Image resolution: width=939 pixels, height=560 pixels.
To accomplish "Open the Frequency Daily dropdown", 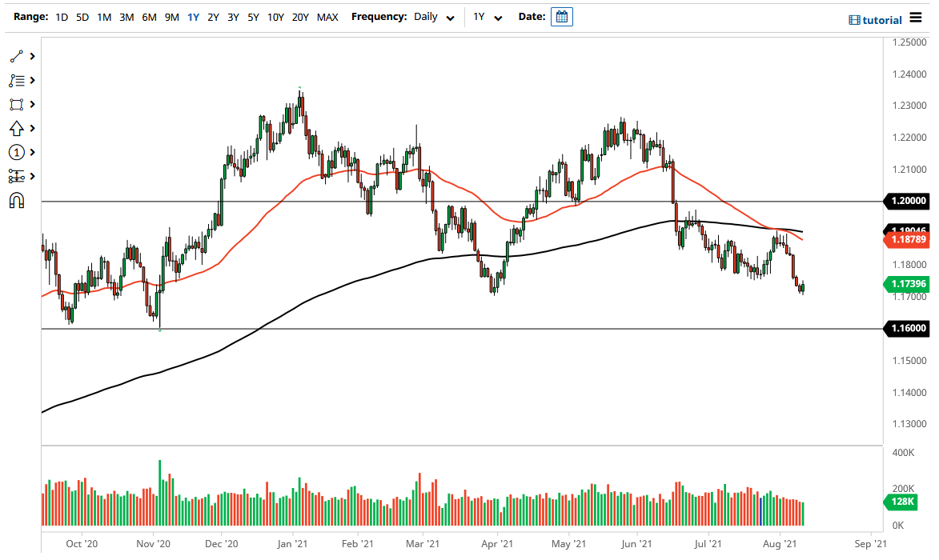I will point(435,17).
